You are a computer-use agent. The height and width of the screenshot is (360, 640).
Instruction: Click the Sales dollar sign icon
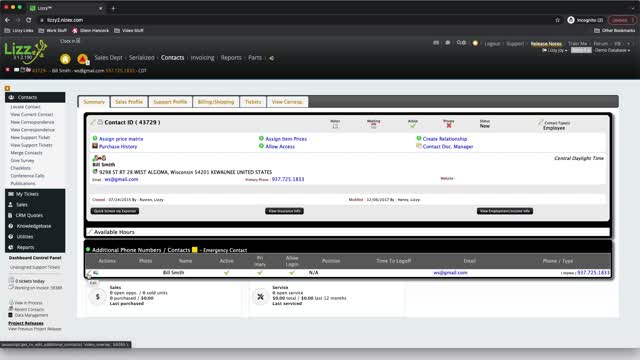pos(98,297)
